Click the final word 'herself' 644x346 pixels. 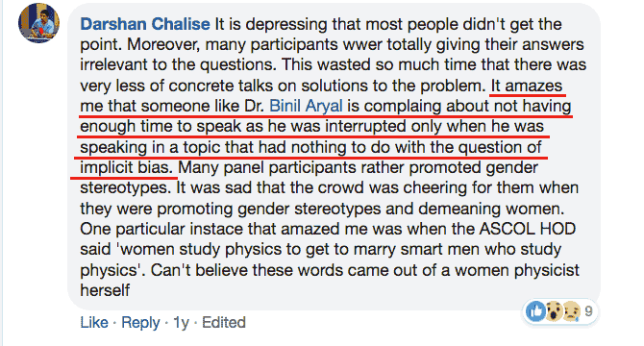(x=105, y=290)
